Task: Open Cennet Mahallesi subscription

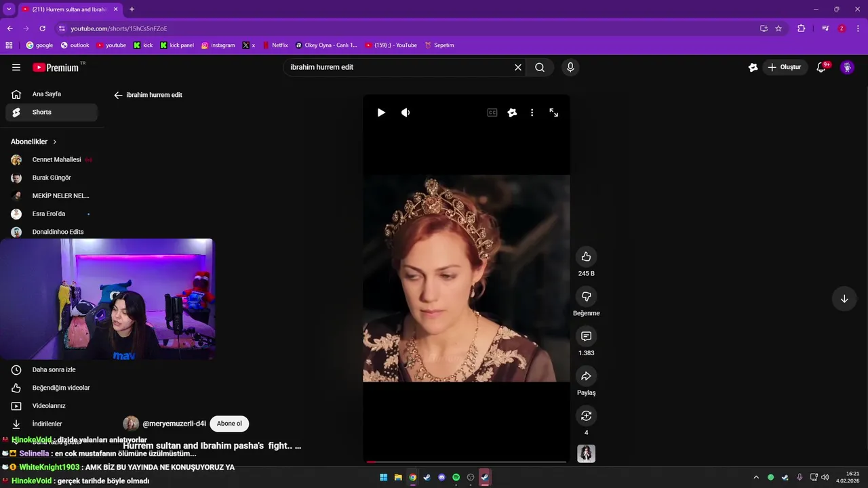Action: tap(52, 160)
